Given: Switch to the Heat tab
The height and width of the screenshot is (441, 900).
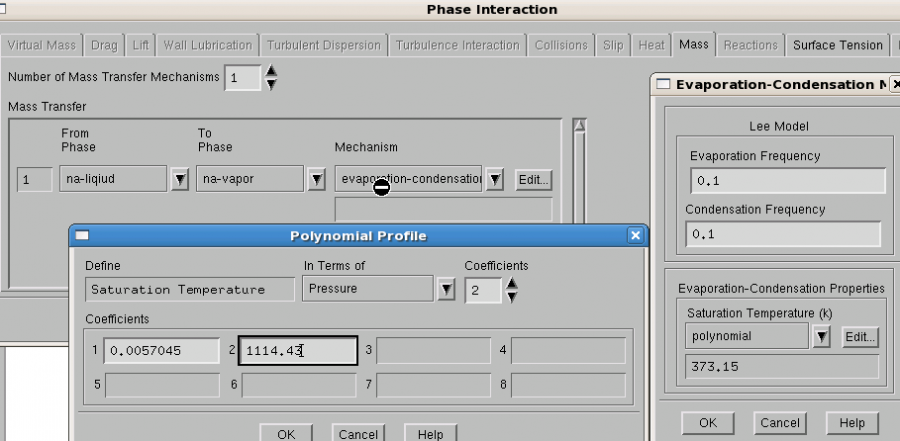Looking at the screenshot, I should pos(651,45).
